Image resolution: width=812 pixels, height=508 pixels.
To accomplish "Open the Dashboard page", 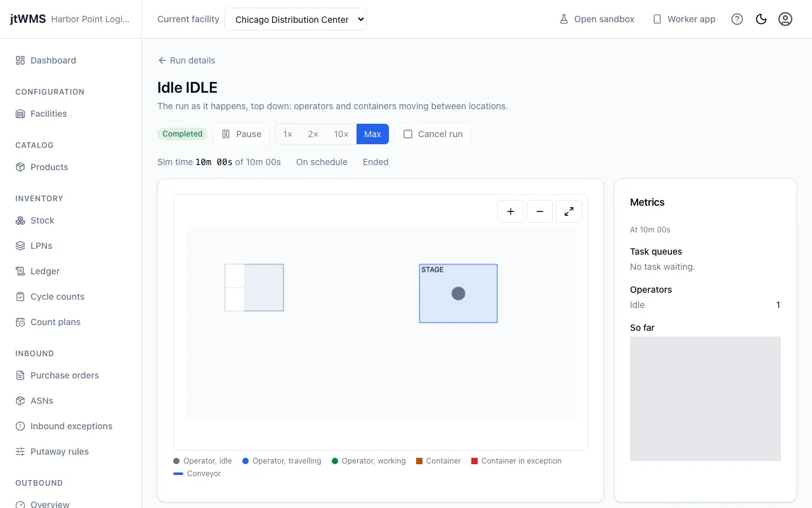I will 46,60.
